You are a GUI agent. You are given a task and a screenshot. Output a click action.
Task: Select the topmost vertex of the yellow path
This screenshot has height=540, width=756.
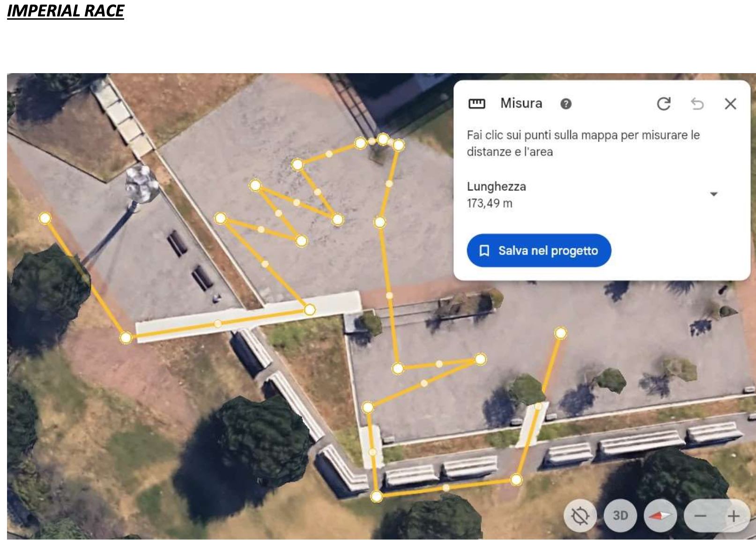click(x=383, y=139)
